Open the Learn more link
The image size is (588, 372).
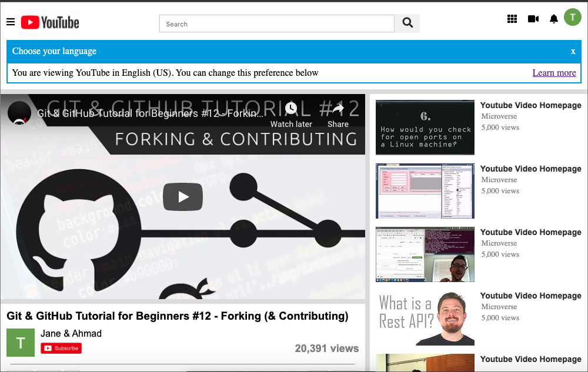[x=554, y=73]
